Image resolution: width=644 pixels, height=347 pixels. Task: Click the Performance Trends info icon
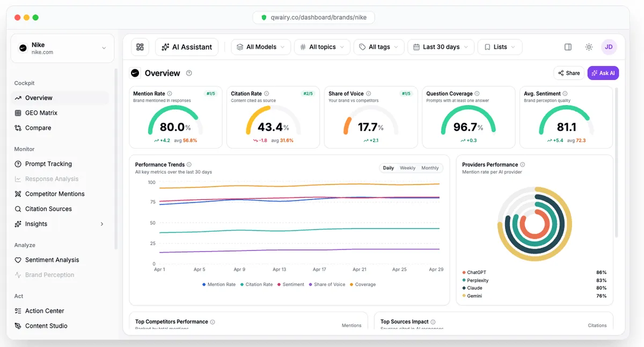coord(189,165)
